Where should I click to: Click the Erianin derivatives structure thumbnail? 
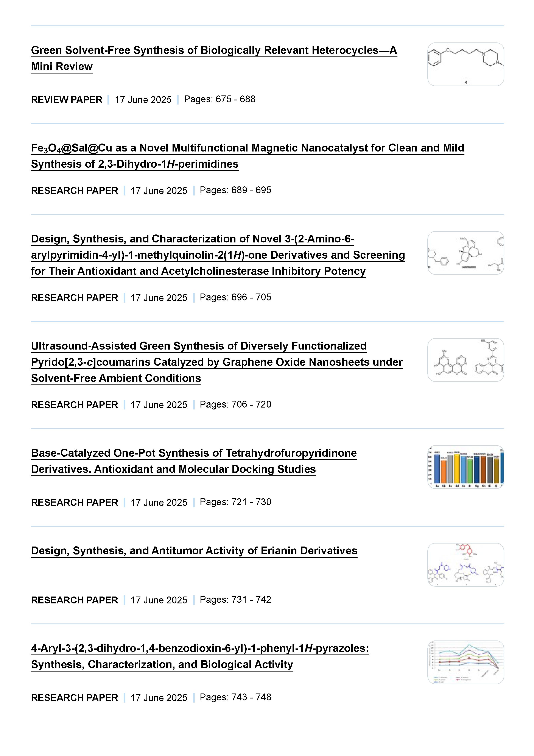click(x=465, y=565)
